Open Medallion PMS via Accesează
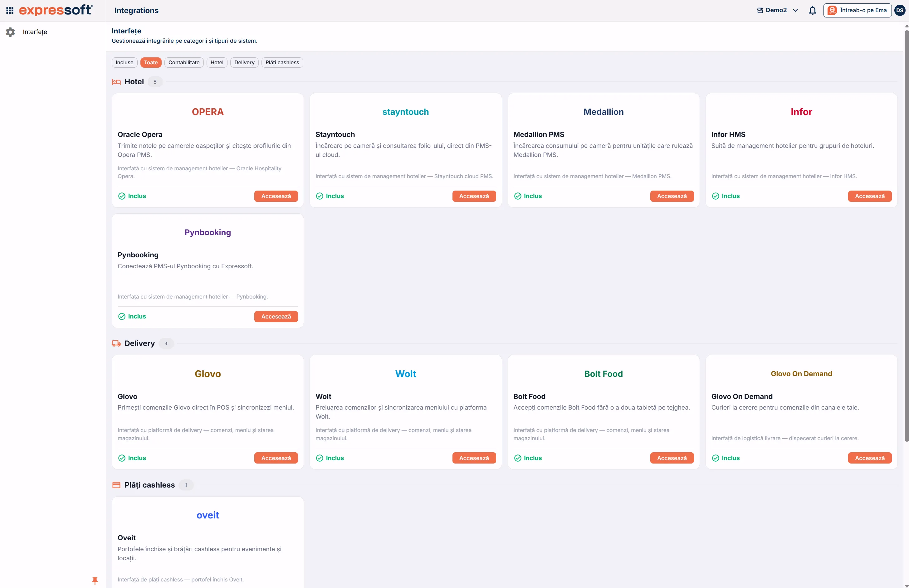This screenshot has height=588, width=909. [672, 196]
